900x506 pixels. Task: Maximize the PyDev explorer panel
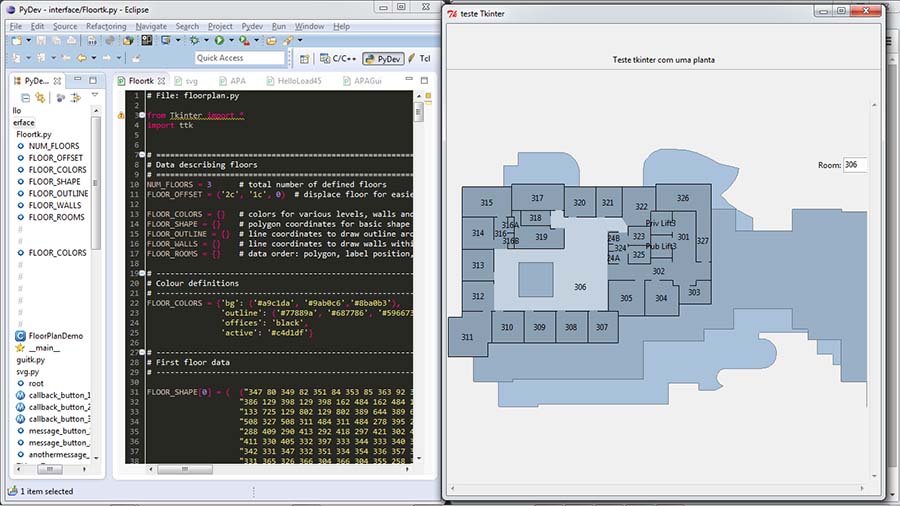click(93, 80)
